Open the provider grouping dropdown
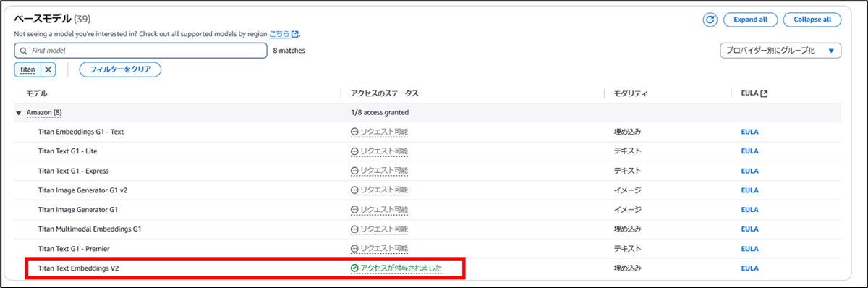Screen dimensions: 868x288 tap(780, 51)
